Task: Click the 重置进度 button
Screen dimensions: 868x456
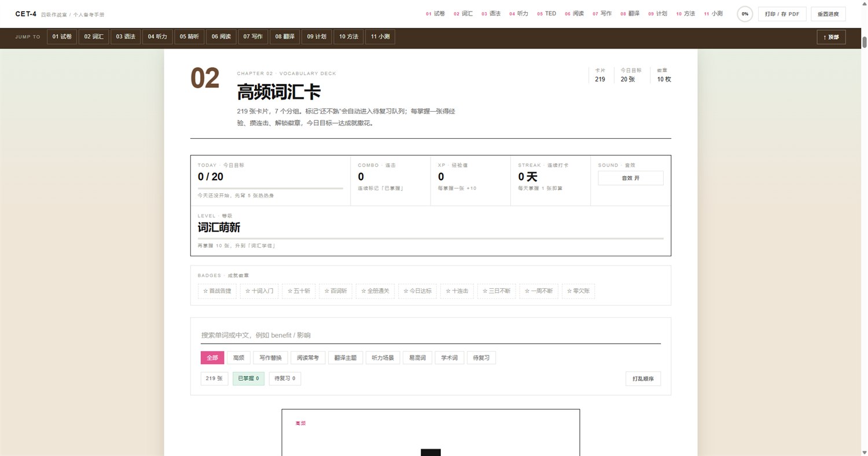Action: point(828,14)
